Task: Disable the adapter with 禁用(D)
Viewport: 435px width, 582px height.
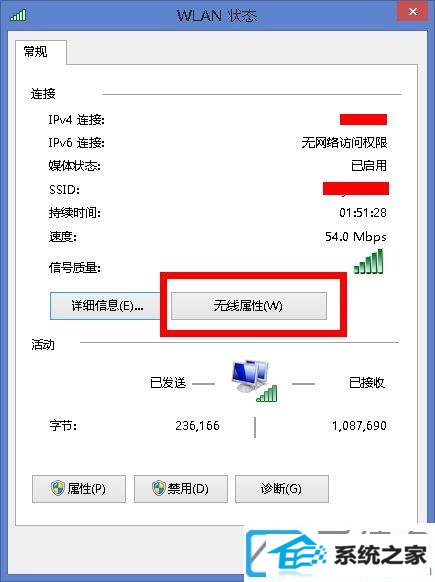Action: (x=181, y=489)
